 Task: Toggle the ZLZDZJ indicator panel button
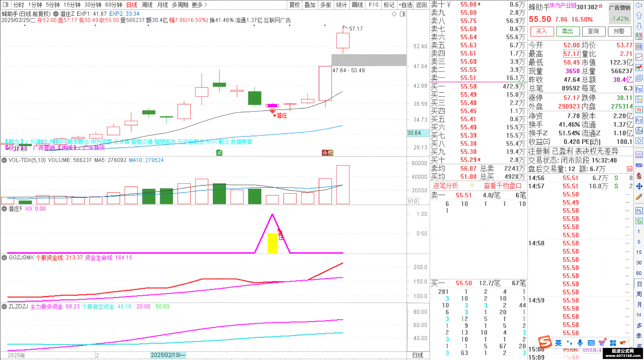pyautogui.click(x=4, y=306)
